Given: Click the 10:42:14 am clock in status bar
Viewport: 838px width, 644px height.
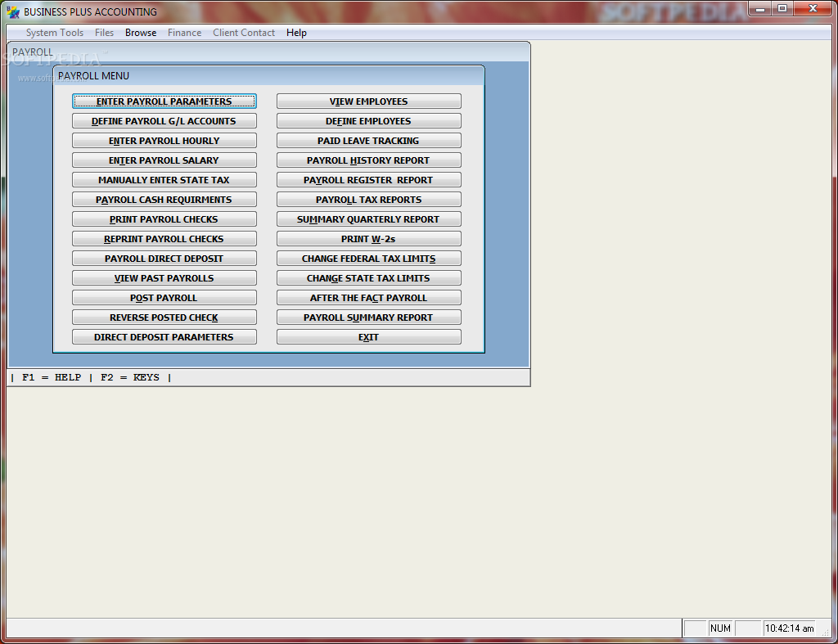Looking at the screenshot, I should (x=790, y=628).
